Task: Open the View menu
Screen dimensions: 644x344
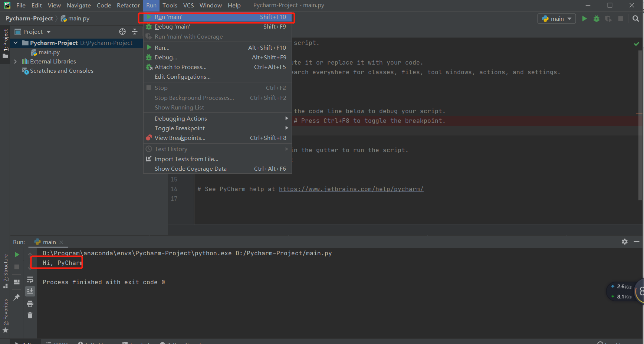Action: [x=54, y=5]
